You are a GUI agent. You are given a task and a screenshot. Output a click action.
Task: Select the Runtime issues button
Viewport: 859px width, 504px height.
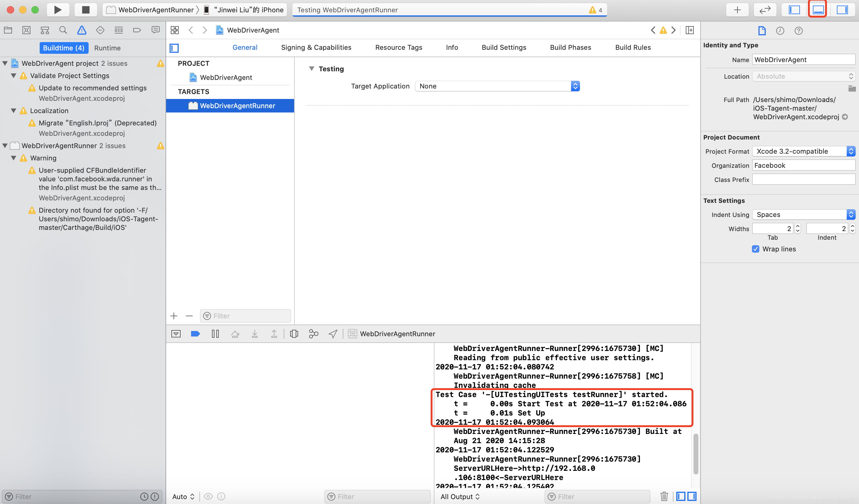coord(107,48)
